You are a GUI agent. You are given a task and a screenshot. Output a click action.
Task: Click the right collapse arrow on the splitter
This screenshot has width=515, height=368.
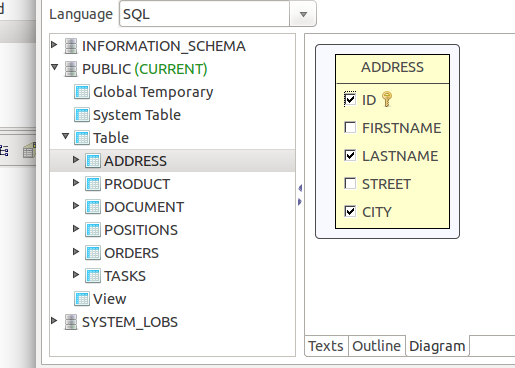(300, 202)
